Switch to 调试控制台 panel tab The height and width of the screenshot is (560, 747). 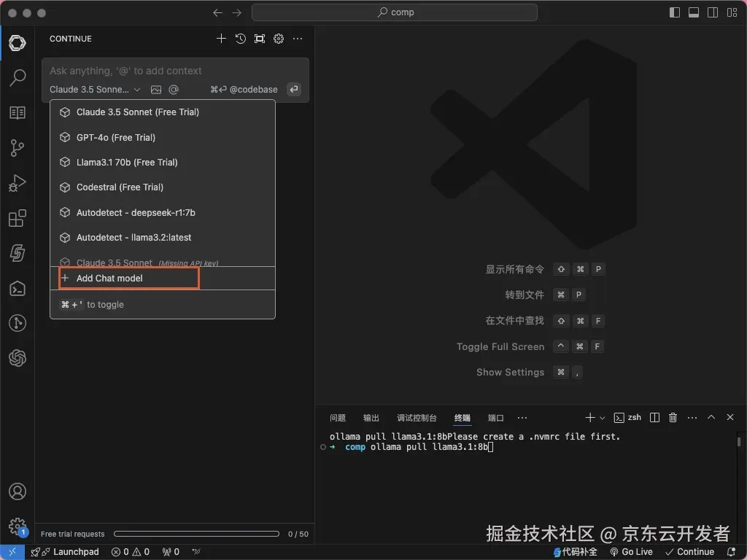tap(417, 418)
